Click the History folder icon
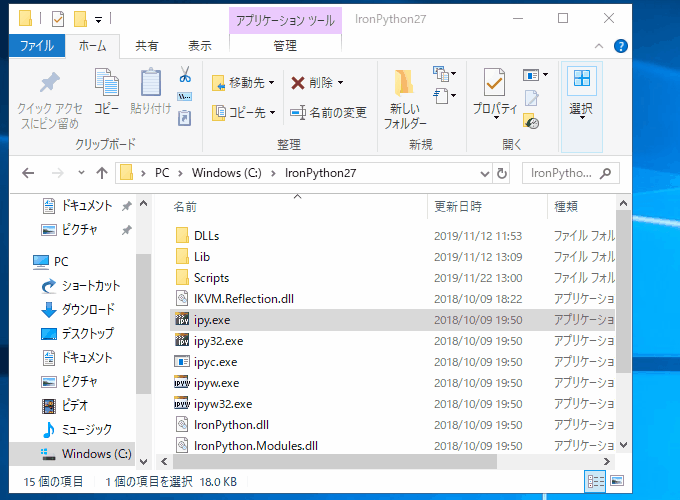680x500 pixels. point(531,121)
